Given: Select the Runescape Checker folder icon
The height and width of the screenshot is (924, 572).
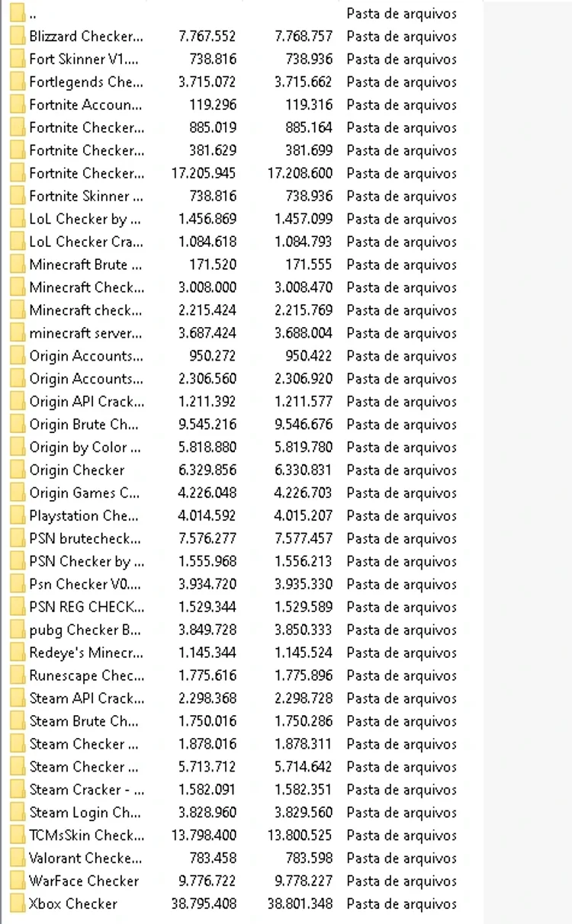Looking at the screenshot, I should (x=18, y=675).
